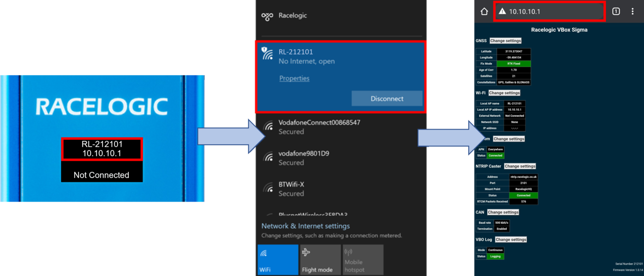This screenshot has width=644, height=276.
Task: Click the ntrip.racelogic.co.uk address cell
Action: click(523, 177)
